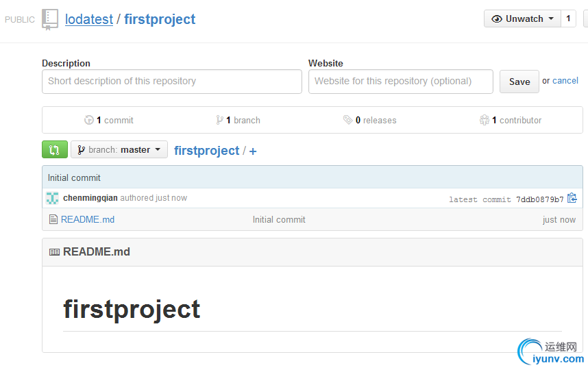Click the chenmingqian avatar image
The width and height of the screenshot is (588, 370).
53,198
